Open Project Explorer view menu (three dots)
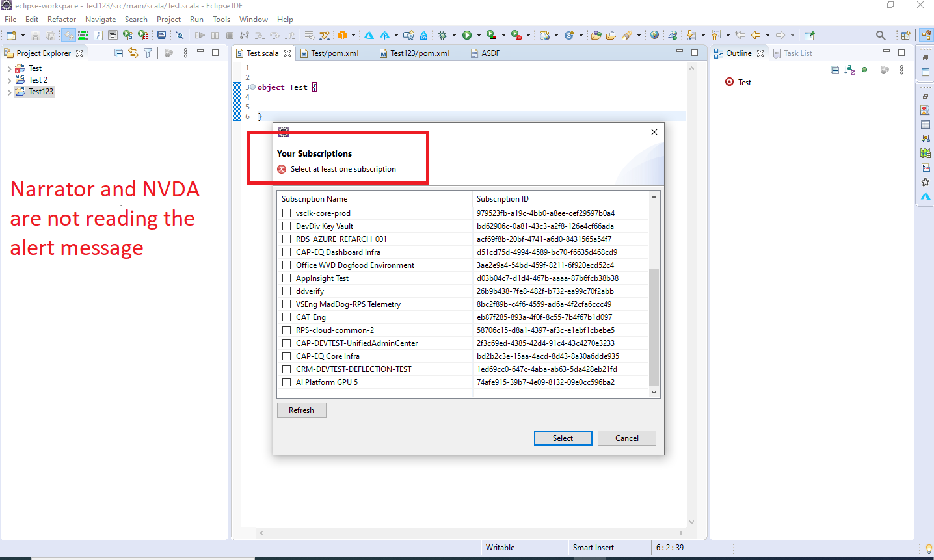Image resolution: width=934 pixels, height=560 pixels. (x=185, y=53)
